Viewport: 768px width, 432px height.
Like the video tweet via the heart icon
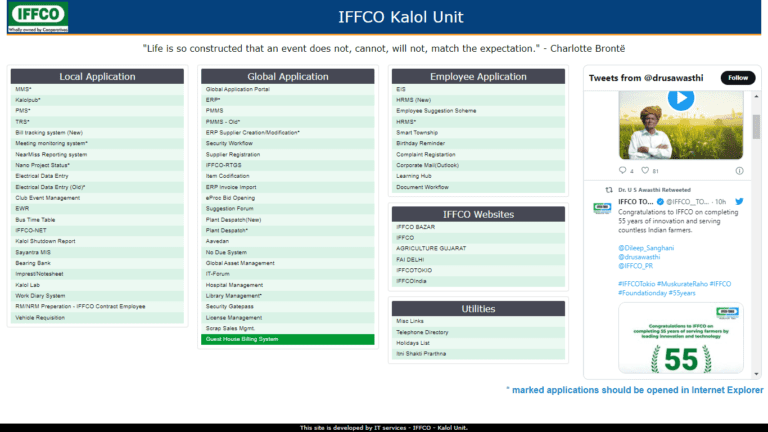click(x=645, y=170)
